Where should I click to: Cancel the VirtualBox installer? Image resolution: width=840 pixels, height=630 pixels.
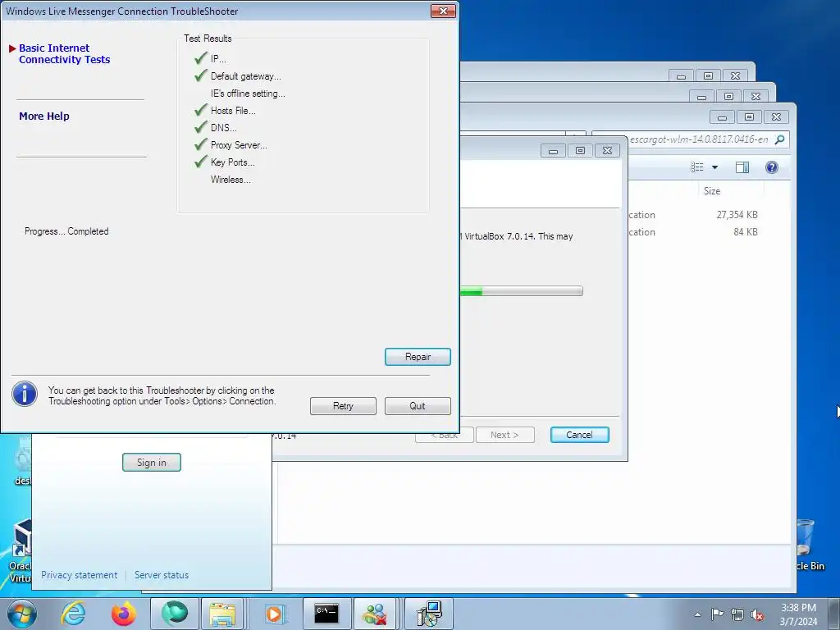pos(580,435)
